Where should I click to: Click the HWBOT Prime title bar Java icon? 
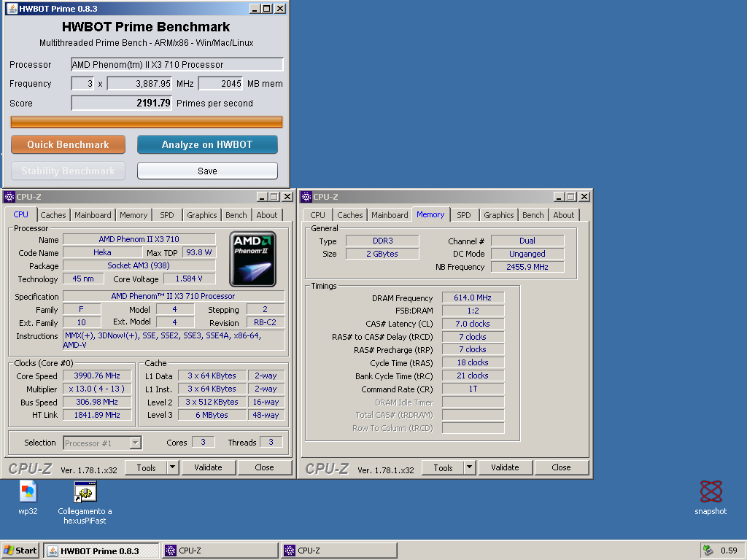pos(12,9)
